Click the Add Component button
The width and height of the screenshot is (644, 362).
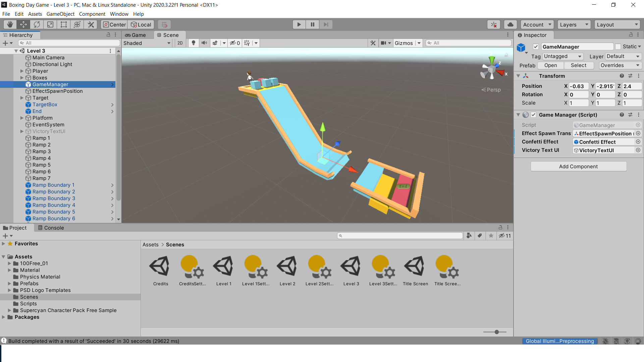point(578,166)
